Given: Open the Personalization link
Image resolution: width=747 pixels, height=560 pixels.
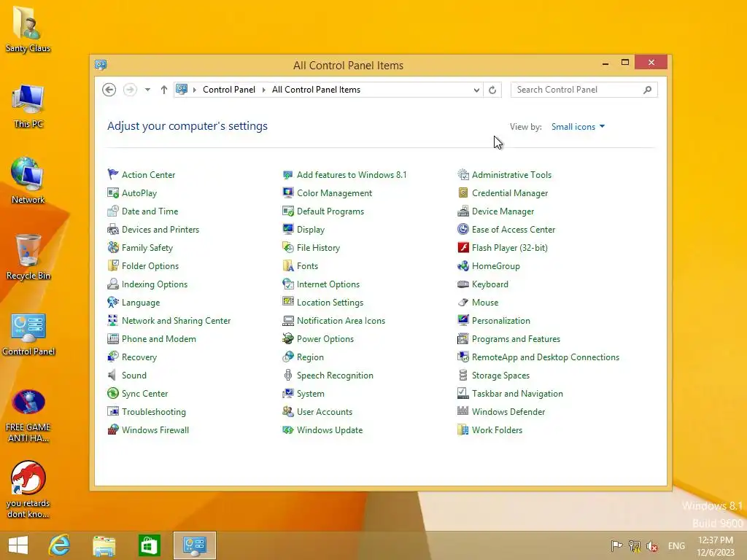Looking at the screenshot, I should [x=500, y=321].
